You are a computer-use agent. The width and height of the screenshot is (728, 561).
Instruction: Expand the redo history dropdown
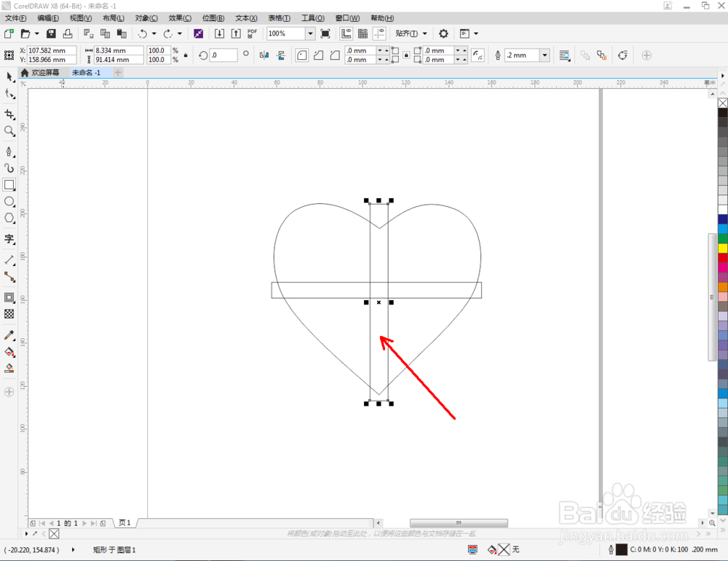coord(180,34)
